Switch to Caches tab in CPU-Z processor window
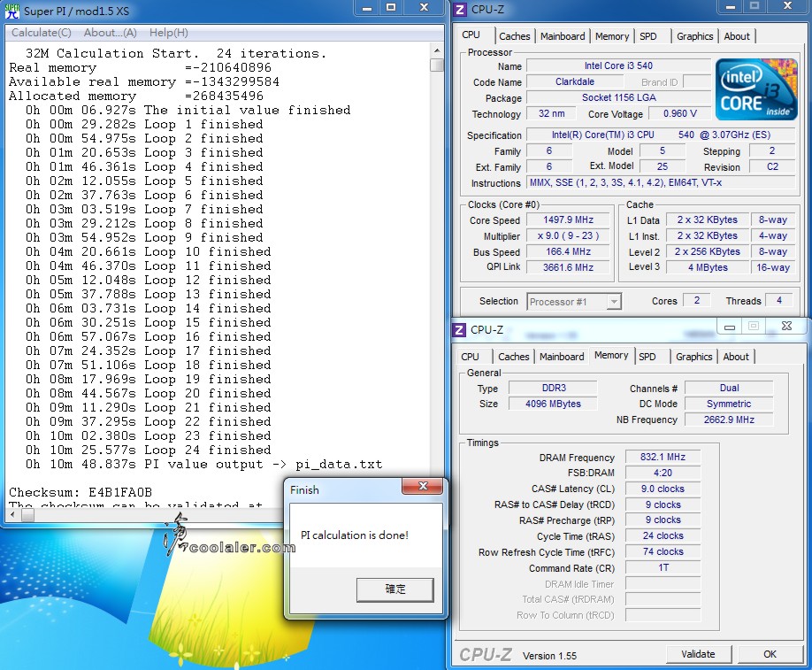 [x=514, y=36]
